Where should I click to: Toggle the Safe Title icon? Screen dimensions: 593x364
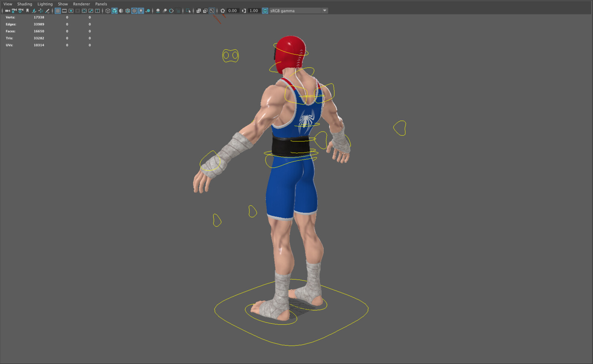tap(97, 11)
